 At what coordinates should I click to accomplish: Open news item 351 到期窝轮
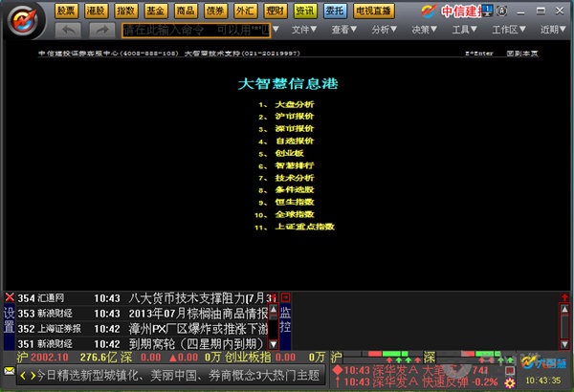(x=143, y=344)
